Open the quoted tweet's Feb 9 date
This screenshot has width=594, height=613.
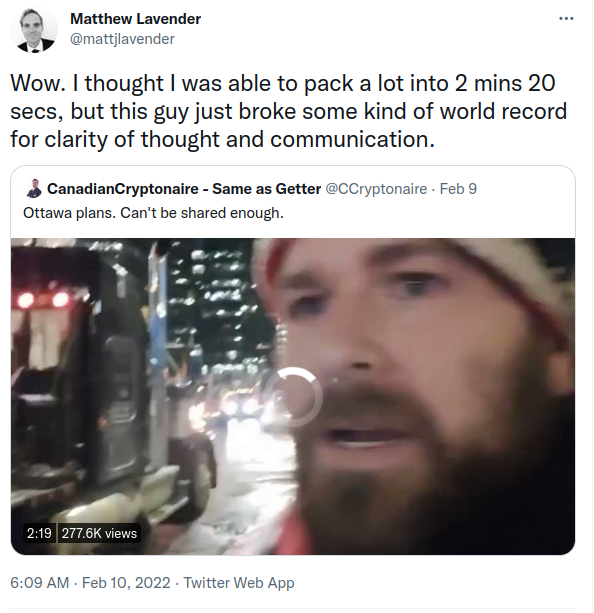pyautogui.click(x=458, y=189)
